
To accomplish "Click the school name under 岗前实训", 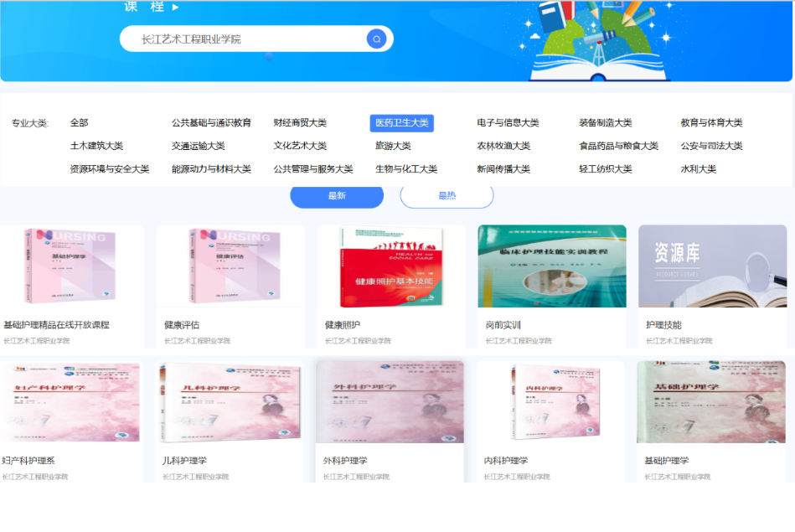I will click(519, 341).
